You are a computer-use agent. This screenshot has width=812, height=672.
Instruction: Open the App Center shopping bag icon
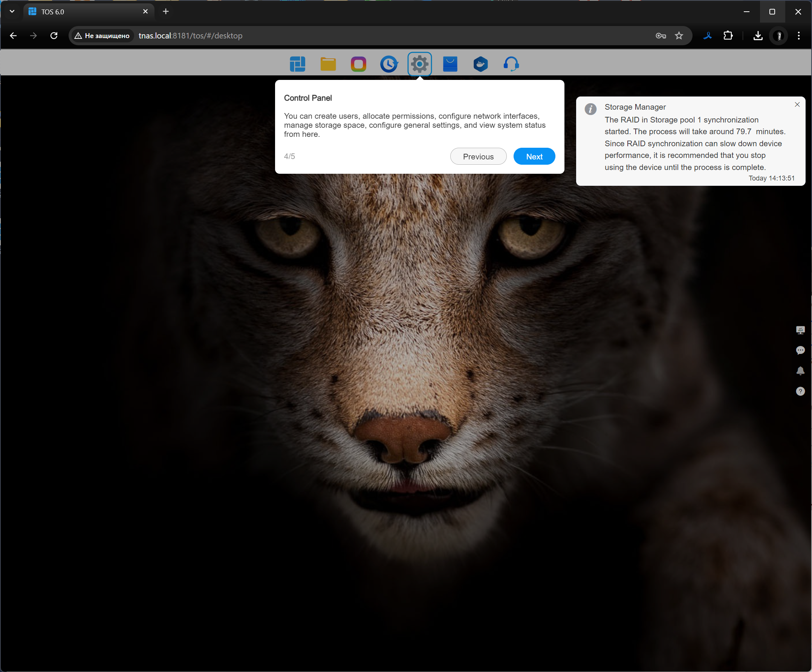tap(450, 64)
